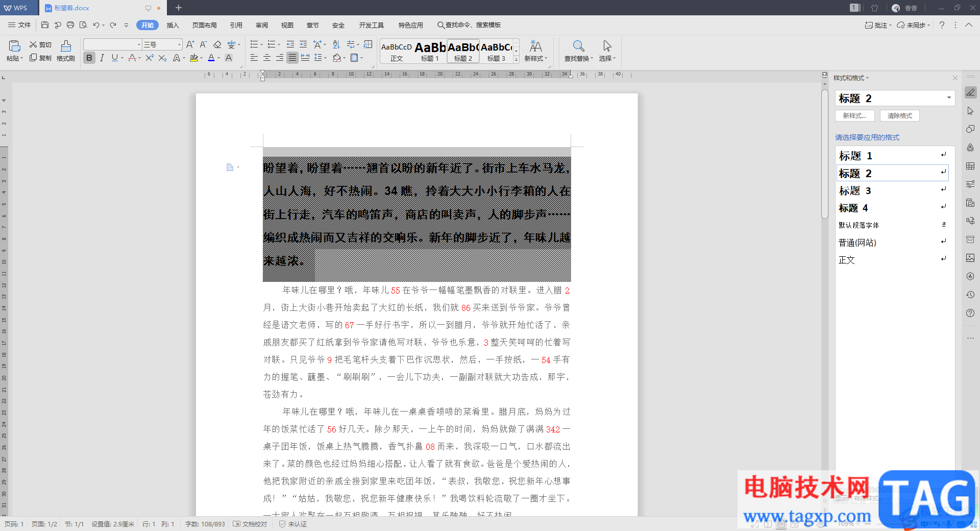
Task: Close the 样式和格式 panel
Action: pos(955,78)
